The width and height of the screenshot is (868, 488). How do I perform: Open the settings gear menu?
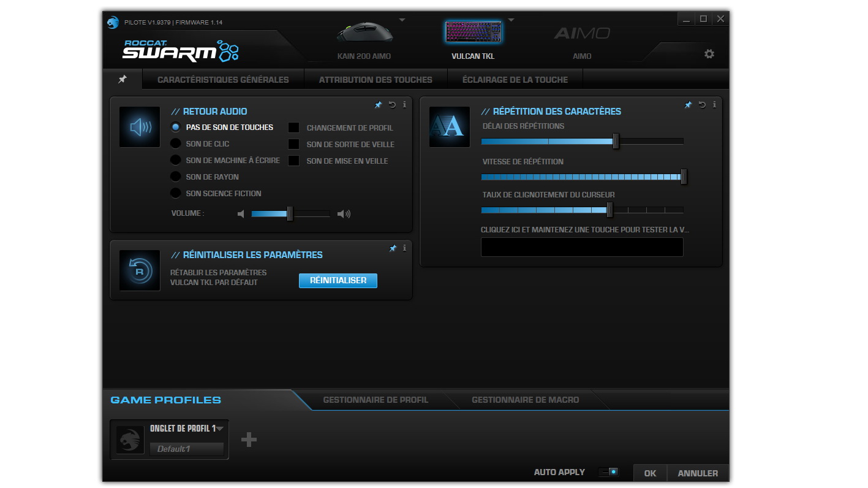(709, 54)
